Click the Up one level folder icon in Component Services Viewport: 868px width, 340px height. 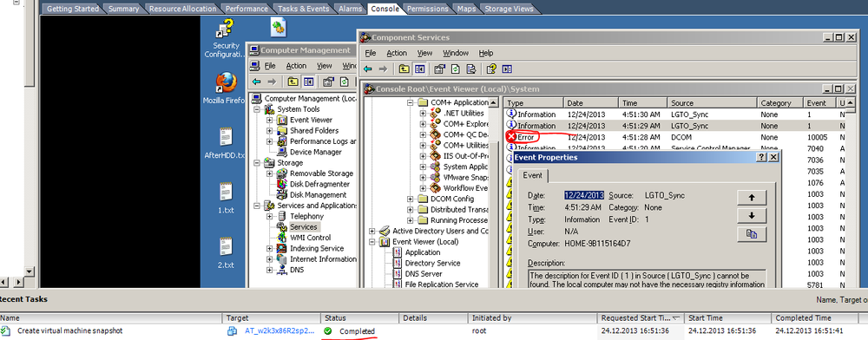(x=404, y=69)
